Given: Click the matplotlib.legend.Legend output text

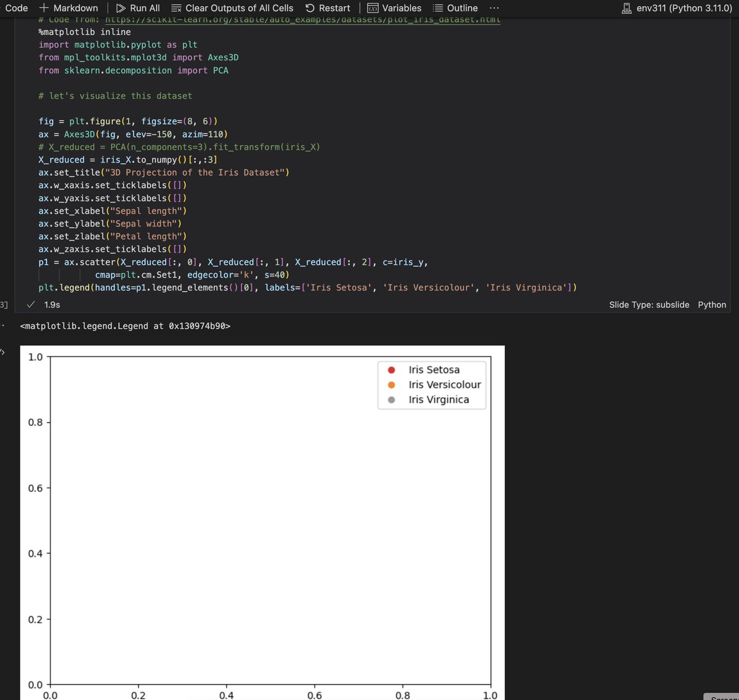Looking at the screenshot, I should click(125, 326).
